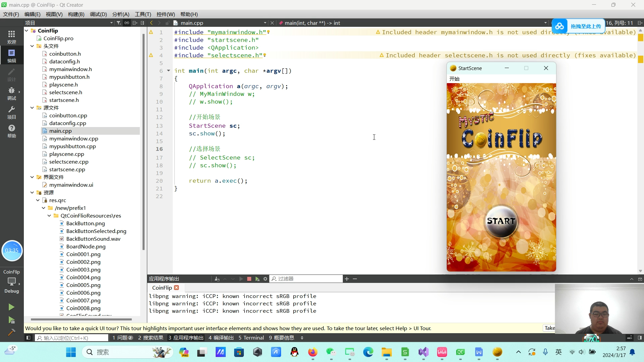Stop the running CoinFlip program
This screenshot has width=644, height=362.
(x=249, y=279)
